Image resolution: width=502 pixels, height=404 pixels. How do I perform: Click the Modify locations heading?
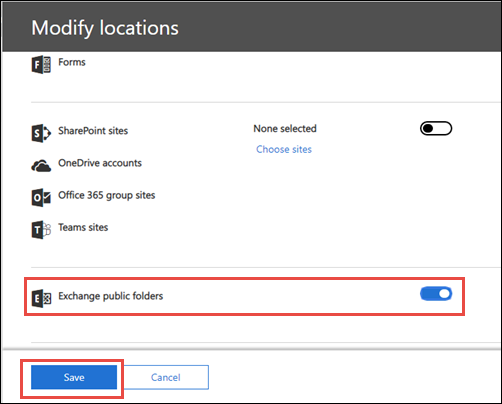coord(105,28)
